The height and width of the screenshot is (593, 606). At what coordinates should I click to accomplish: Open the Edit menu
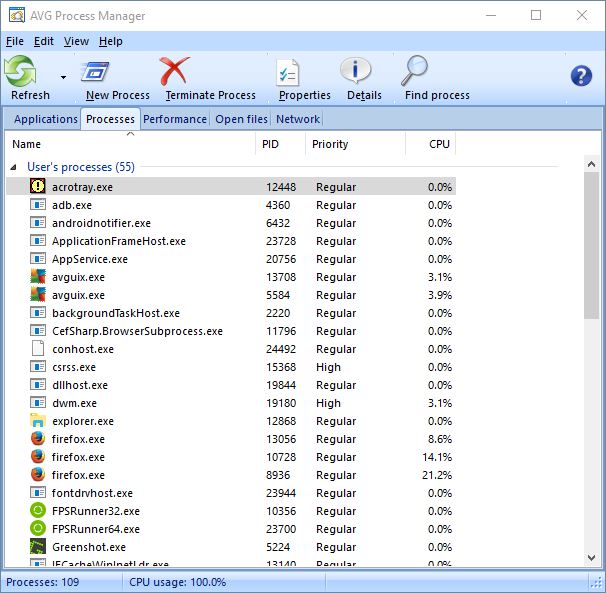(44, 41)
